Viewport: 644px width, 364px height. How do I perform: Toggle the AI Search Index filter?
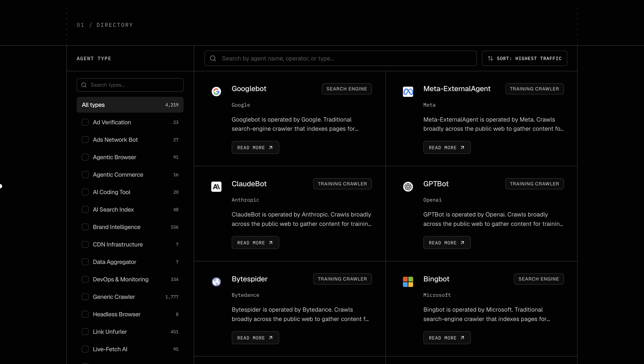[85, 209]
